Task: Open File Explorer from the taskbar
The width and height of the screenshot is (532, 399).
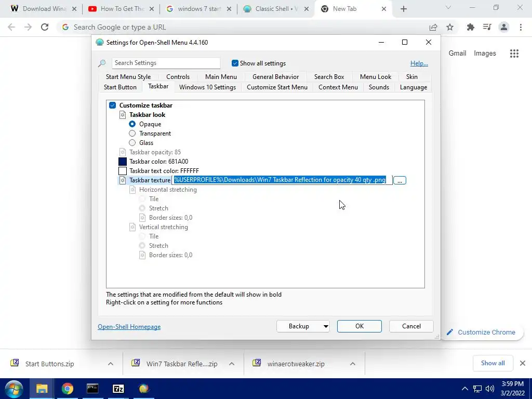Action: point(42,389)
